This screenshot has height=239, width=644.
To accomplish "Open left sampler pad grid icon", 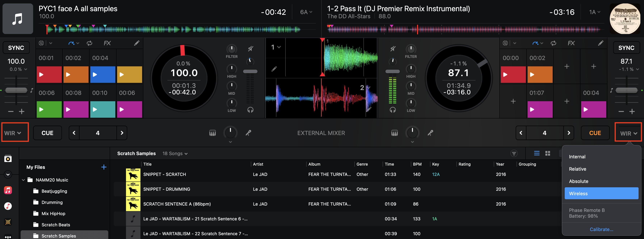I will 212,133.
